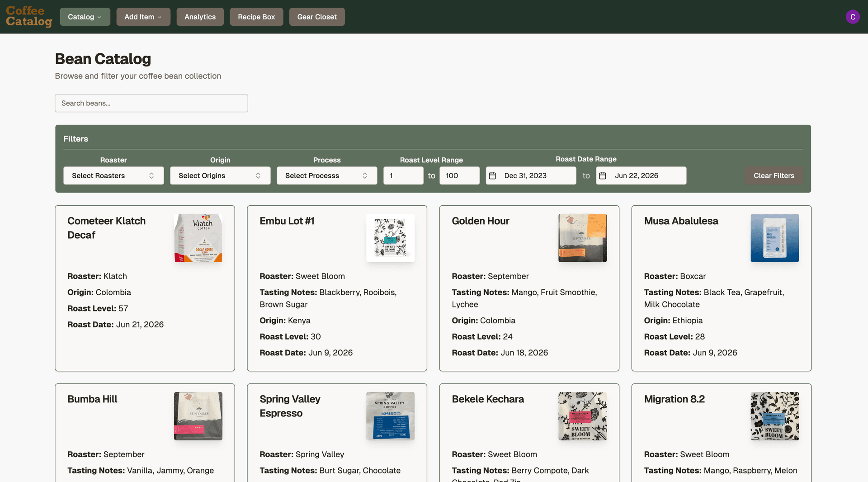Pick end roast date Jun 22, 2026

pyautogui.click(x=641, y=175)
